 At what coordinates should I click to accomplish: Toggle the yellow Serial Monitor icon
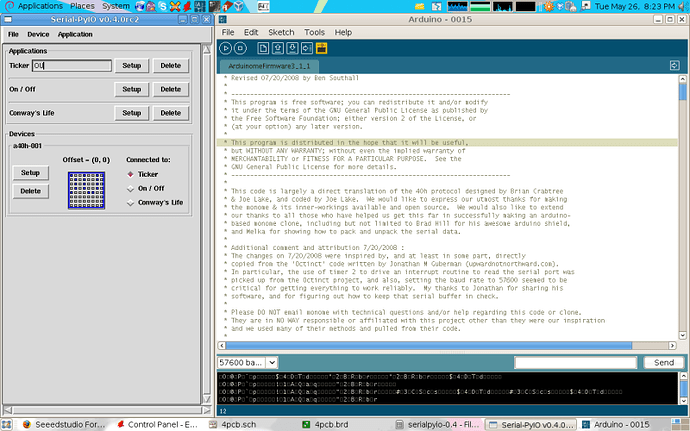(x=321, y=48)
